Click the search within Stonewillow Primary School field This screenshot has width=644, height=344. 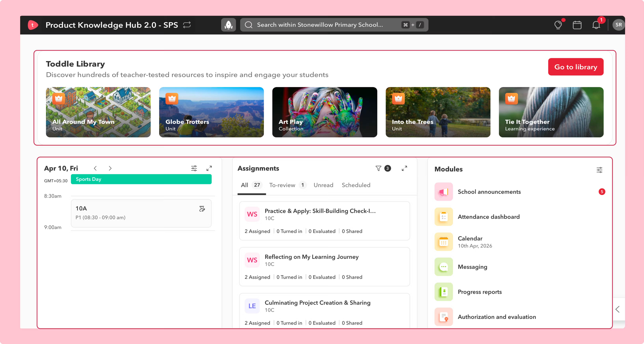point(334,25)
